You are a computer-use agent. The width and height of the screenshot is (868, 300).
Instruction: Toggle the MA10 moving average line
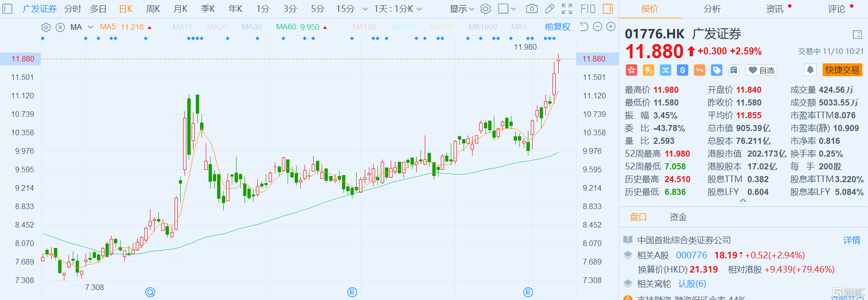[x=183, y=27]
